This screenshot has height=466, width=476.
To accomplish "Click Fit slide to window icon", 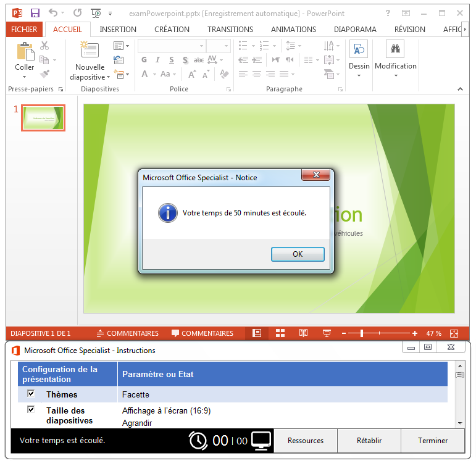I will coord(454,333).
